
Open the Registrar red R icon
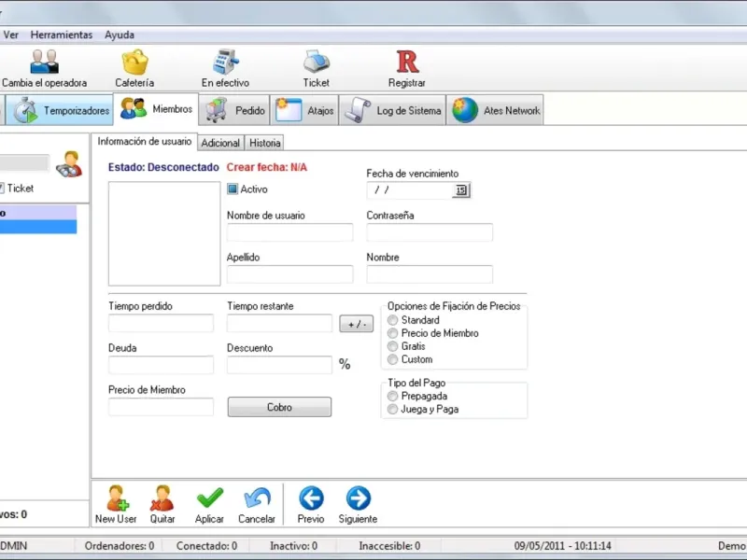tap(407, 63)
